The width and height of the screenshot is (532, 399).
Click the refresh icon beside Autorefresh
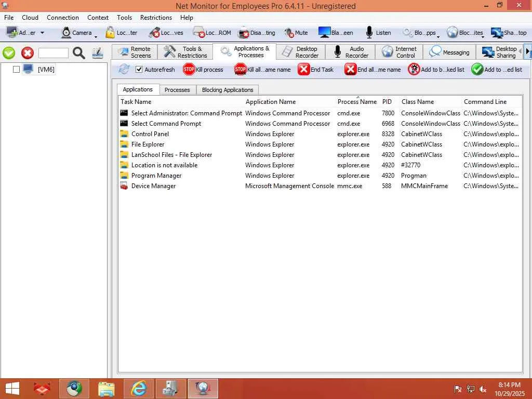coord(124,69)
